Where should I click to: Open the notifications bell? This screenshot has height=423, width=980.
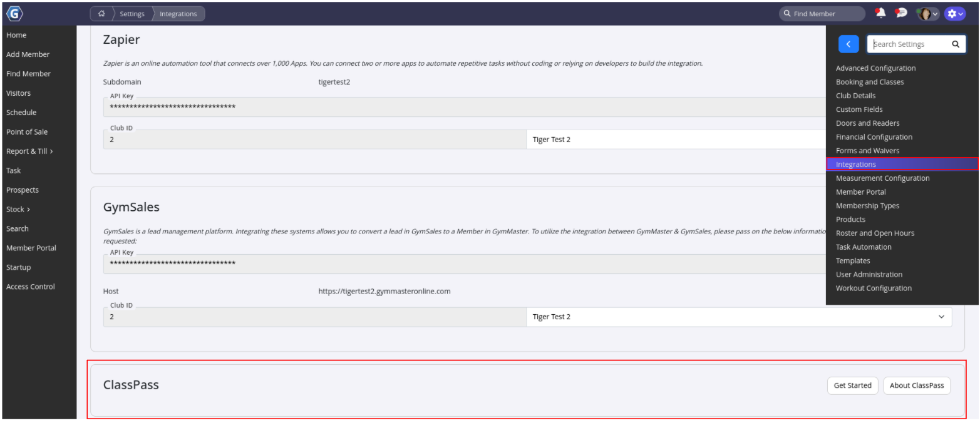880,13
